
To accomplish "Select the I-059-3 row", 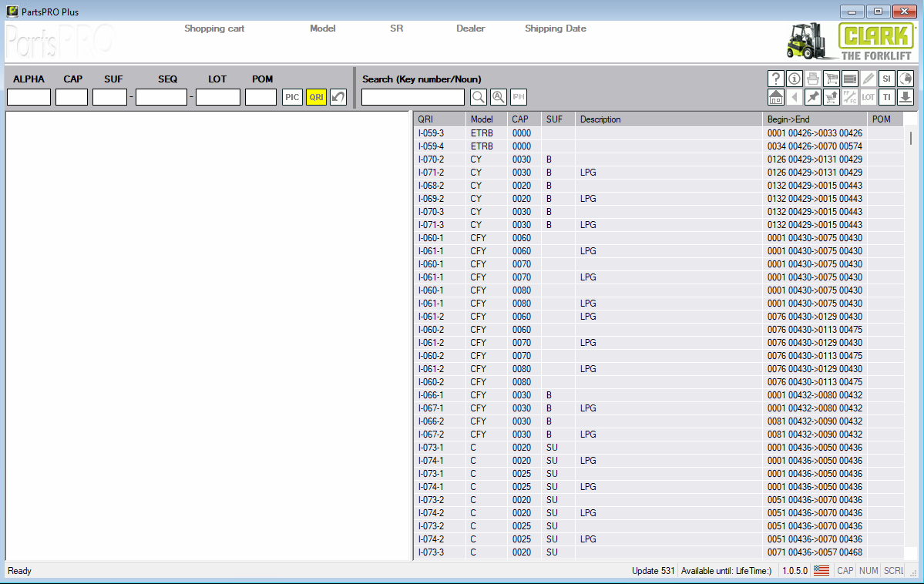I will click(658, 133).
